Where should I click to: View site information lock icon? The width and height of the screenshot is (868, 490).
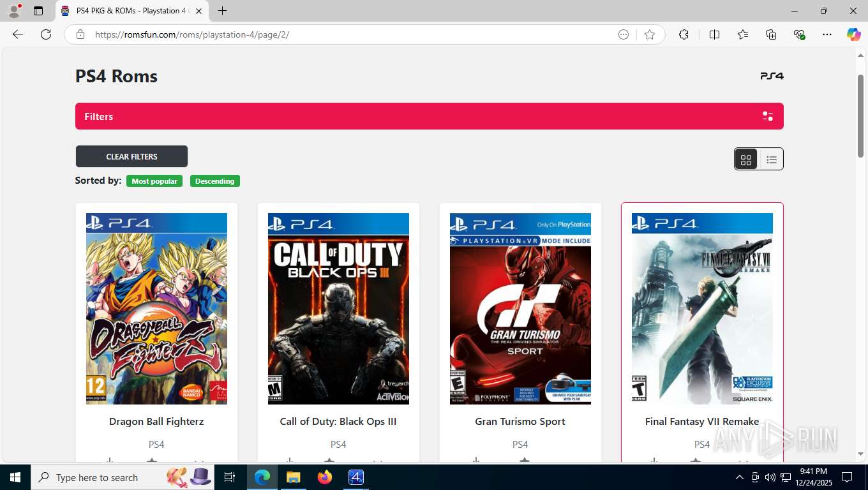[x=80, y=34]
